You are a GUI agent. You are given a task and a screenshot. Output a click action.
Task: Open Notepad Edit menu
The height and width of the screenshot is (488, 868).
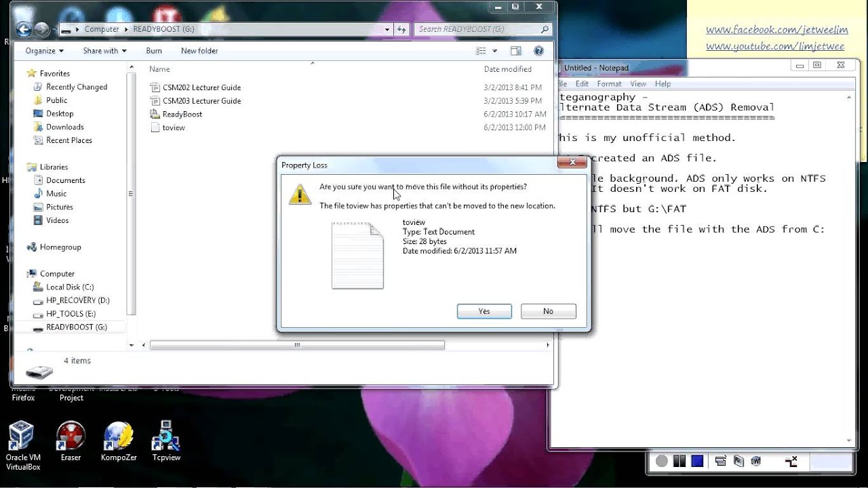582,84
